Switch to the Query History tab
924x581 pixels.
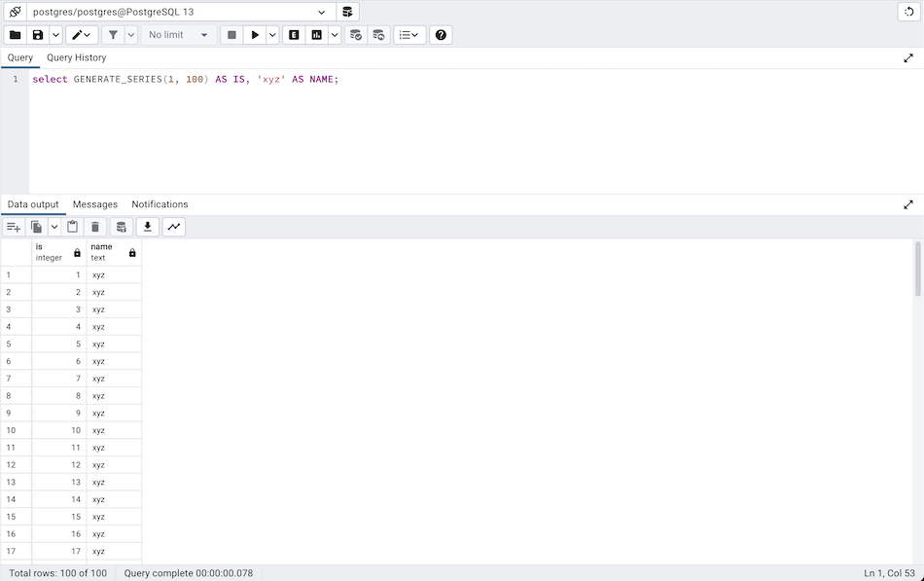click(76, 57)
